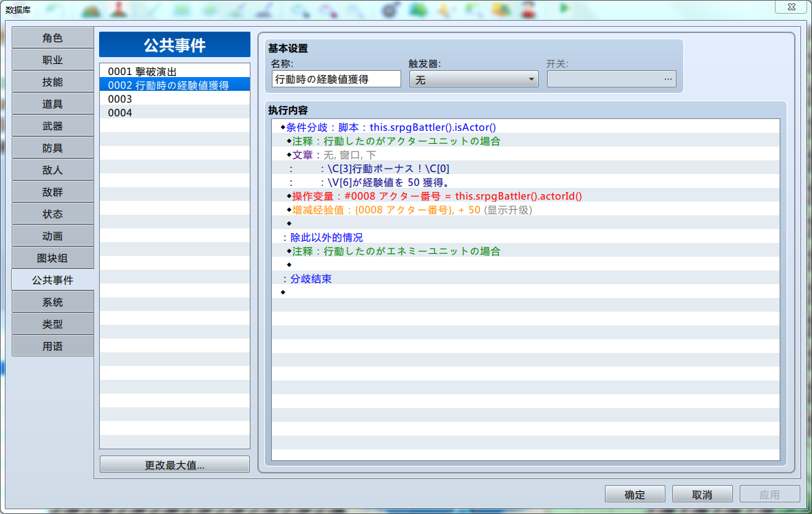Viewport: 812px width, 514px height.
Task: Open the 触发器 dropdown
Action: point(474,79)
